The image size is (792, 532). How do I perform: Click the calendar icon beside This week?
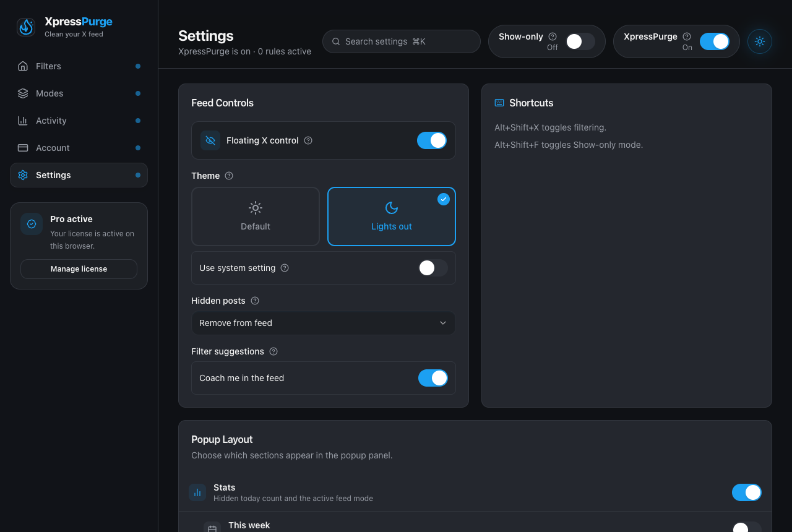[x=212, y=529]
